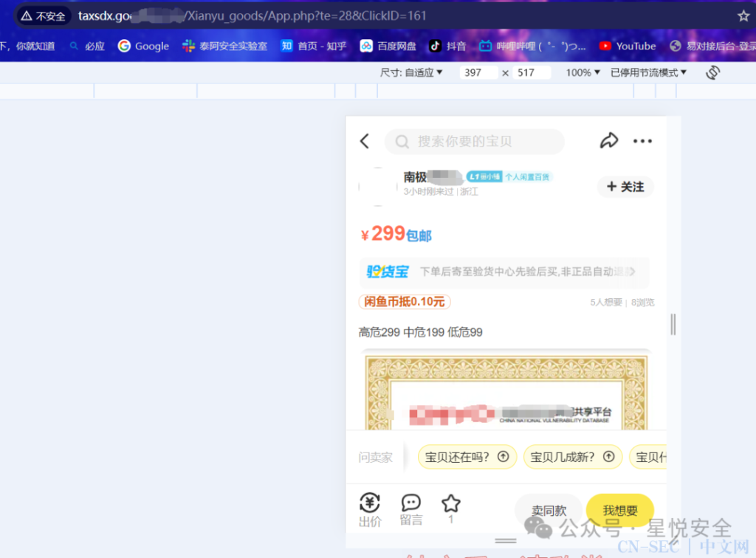
Task: Click the viewport width field showing 397
Action: click(x=478, y=73)
